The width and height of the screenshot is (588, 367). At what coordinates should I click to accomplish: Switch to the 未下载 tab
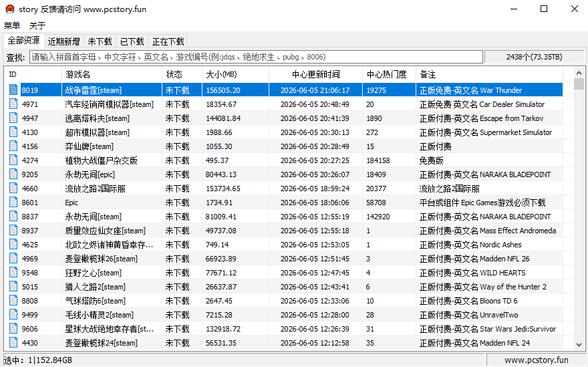click(x=100, y=41)
